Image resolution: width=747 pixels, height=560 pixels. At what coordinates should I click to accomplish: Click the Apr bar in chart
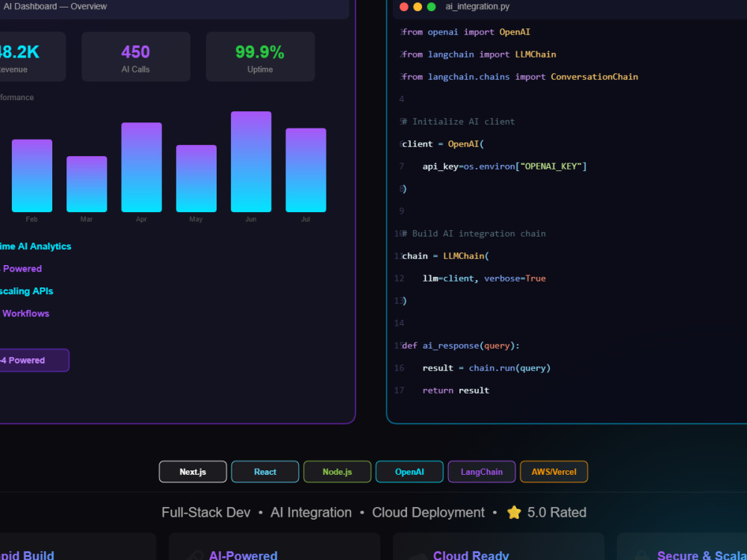(x=141, y=167)
